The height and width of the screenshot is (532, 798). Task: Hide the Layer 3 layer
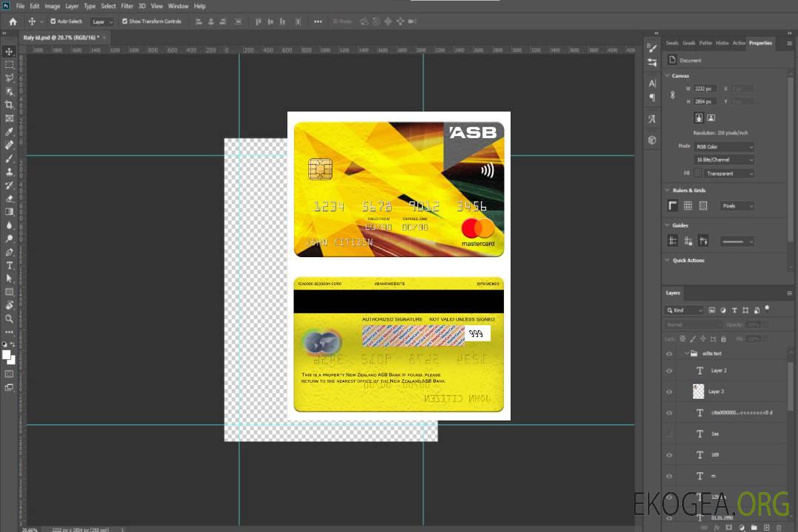pyautogui.click(x=669, y=392)
